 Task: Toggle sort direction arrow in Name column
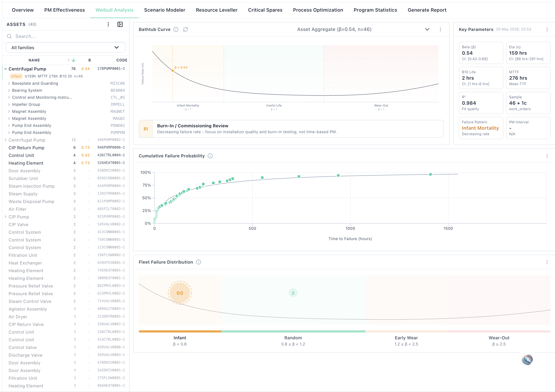tap(74, 60)
